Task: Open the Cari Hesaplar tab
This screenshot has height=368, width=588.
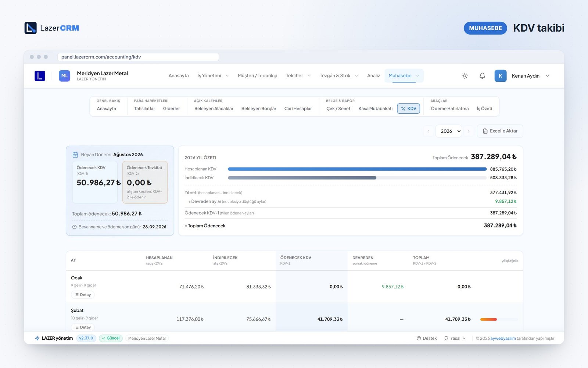Action: tap(298, 109)
